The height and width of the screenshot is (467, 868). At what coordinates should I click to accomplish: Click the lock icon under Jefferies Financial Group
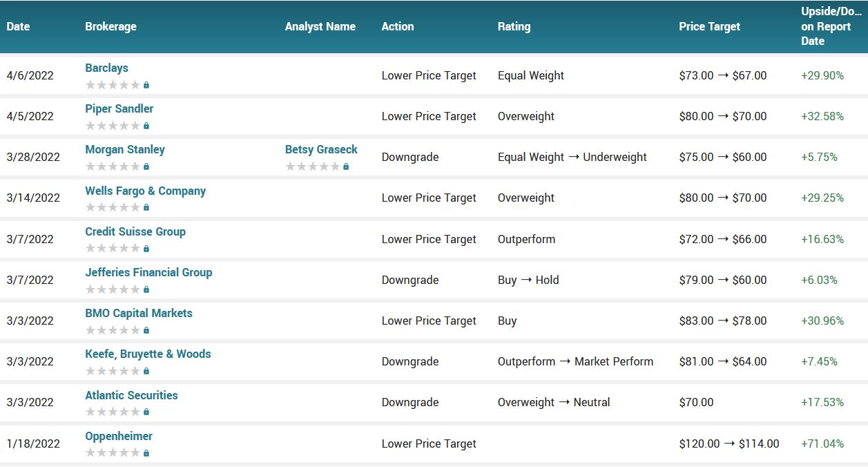(x=146, y=289)
